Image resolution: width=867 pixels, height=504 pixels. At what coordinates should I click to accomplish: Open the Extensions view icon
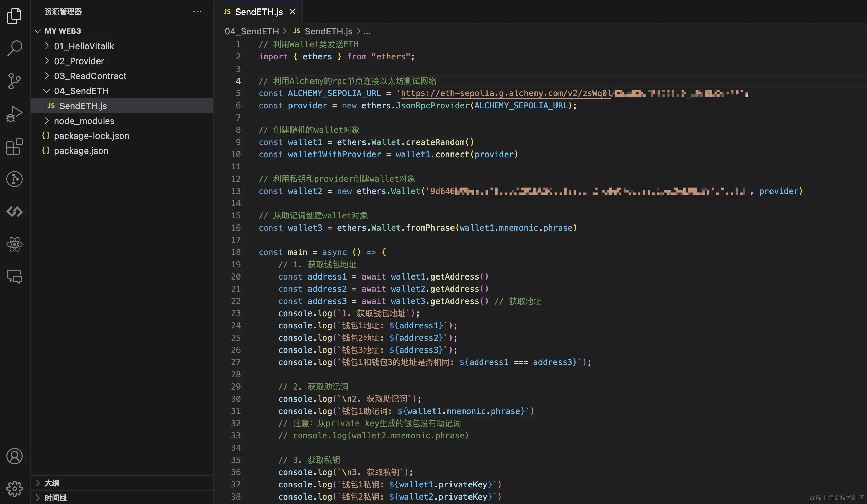[15, 147]
